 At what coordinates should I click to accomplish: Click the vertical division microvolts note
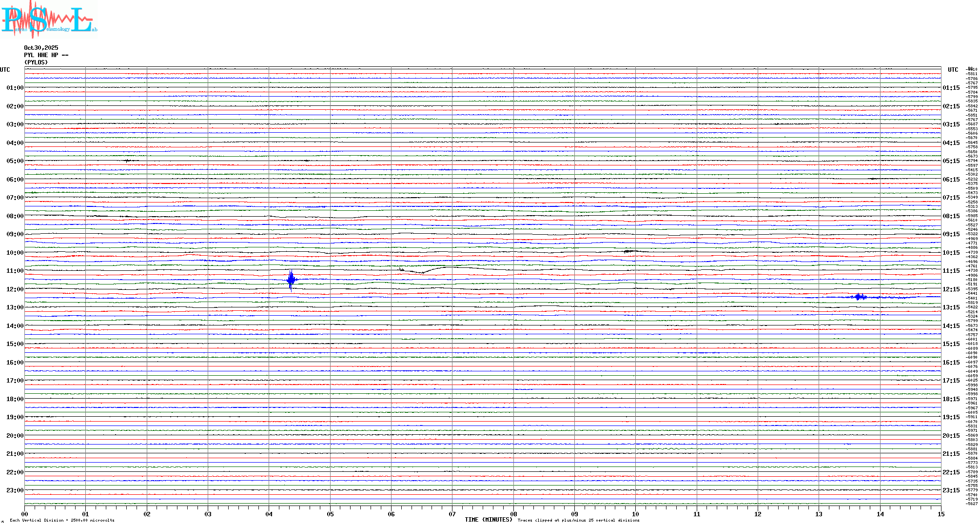62,520
